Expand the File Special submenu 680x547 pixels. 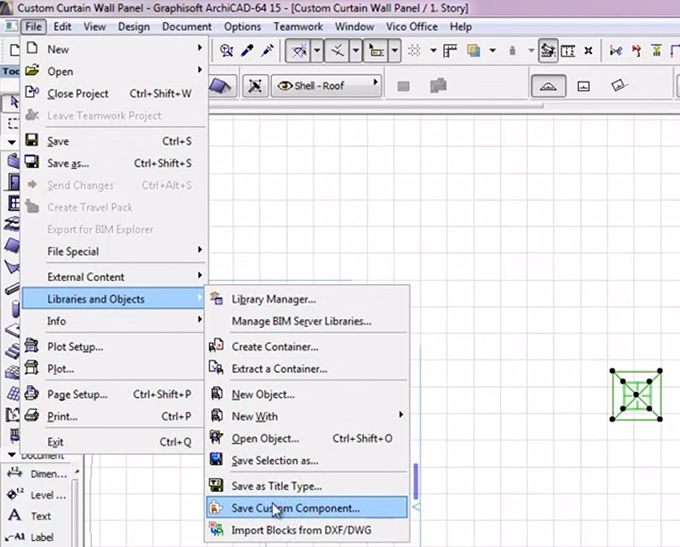click(x=113, y=251)
